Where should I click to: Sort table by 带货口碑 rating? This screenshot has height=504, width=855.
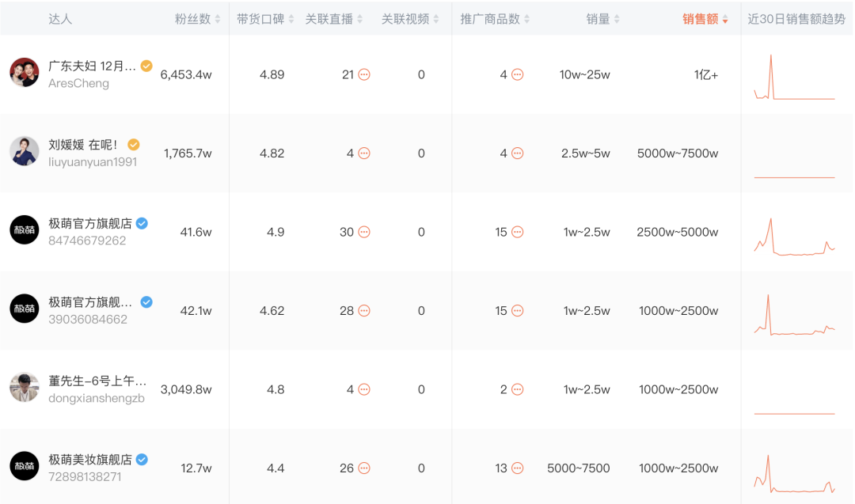click(264, 19)
